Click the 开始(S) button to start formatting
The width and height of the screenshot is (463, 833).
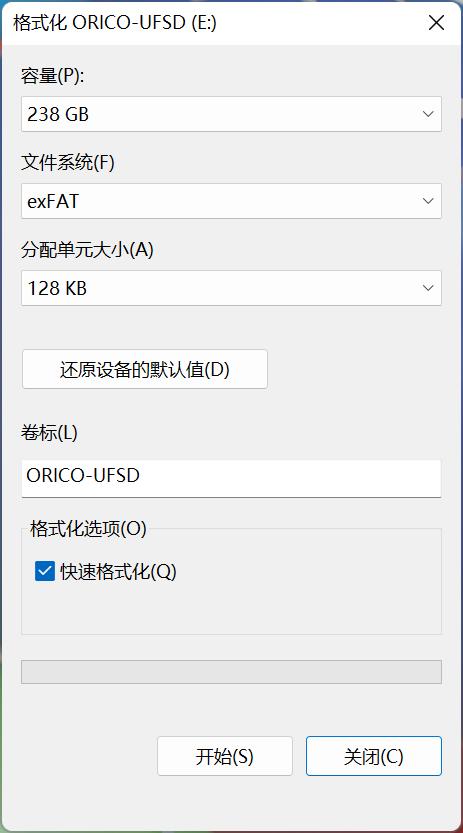[225, 756]
